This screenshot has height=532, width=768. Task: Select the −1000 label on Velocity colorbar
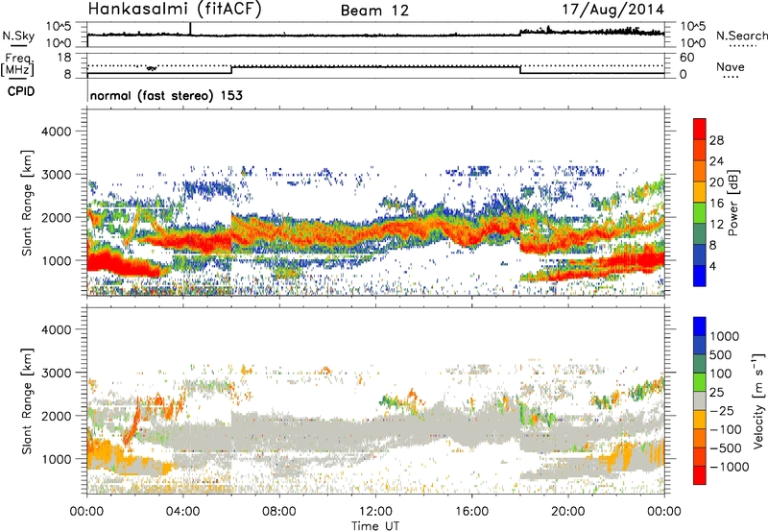(x=729, y=467)
